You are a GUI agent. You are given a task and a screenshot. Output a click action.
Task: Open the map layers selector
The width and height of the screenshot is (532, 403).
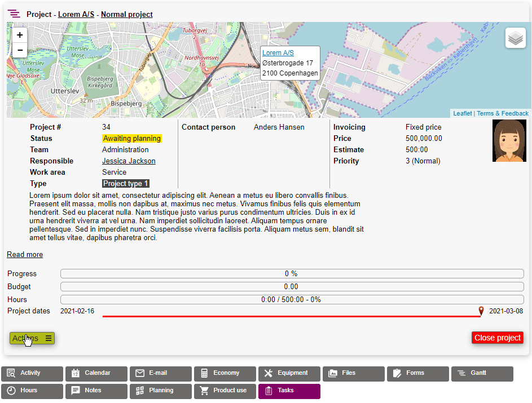coord(515,38)
